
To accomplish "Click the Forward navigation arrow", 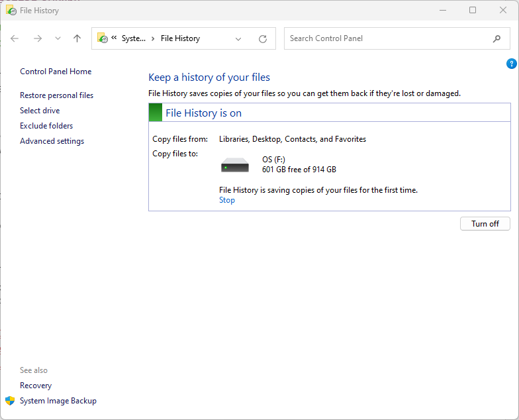I will pos(38,38).
